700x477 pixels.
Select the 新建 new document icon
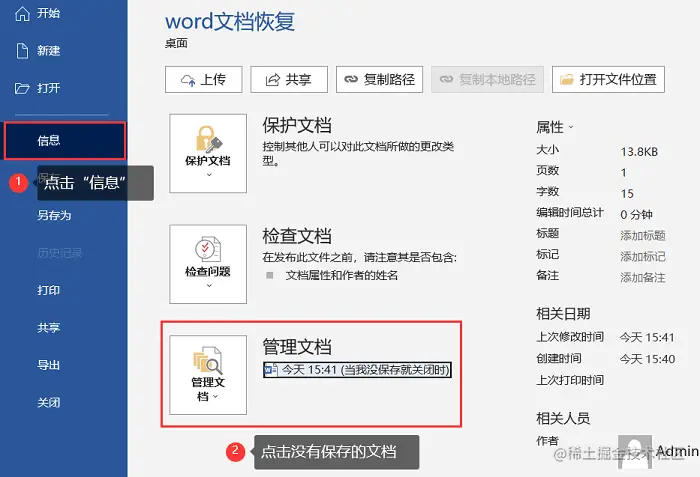22,51
